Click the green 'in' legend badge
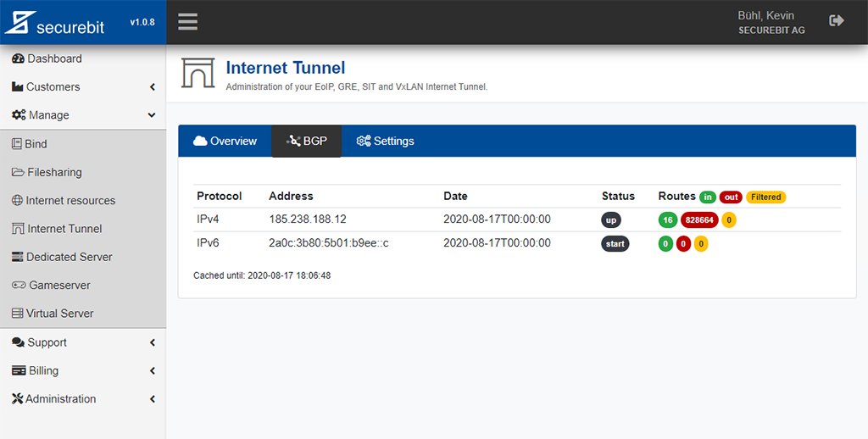868x439 pixels. click(708, 197)
